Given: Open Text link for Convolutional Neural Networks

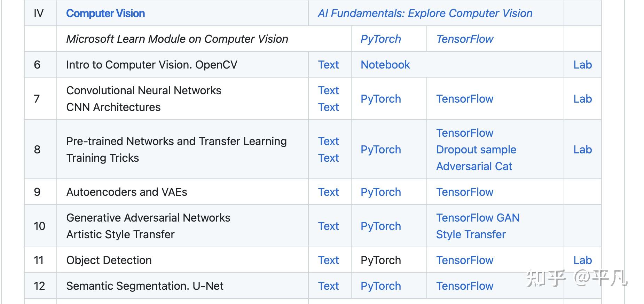Looking at the screenshot, I should pyautogui.click(x=328, y=90).
